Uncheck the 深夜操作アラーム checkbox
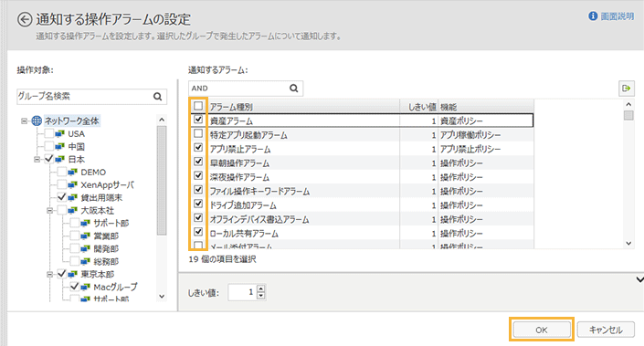This screenshot has width=644, height=346. click(198, 175)
